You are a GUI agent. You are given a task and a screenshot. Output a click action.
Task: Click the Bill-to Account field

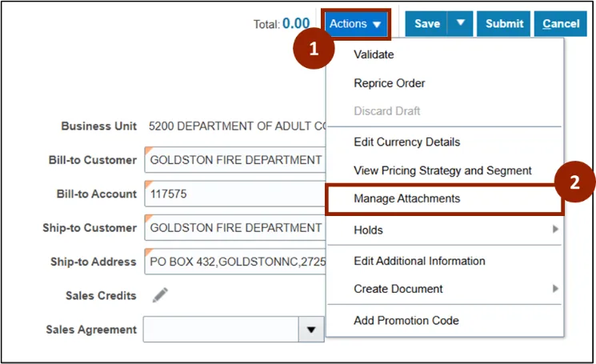click(x=234, y=194)
